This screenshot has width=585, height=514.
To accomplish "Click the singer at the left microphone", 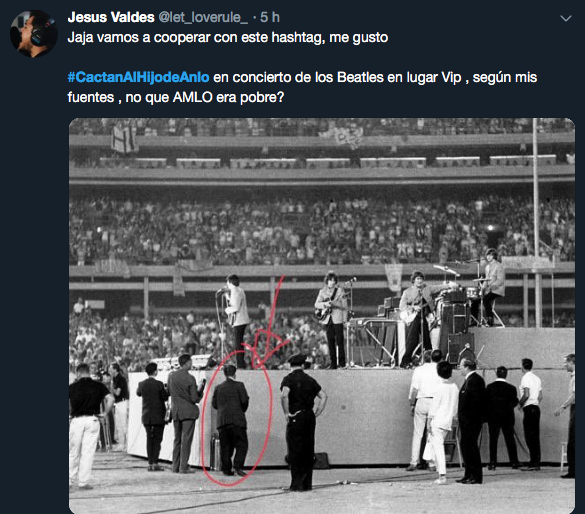I will click(236, 321).
